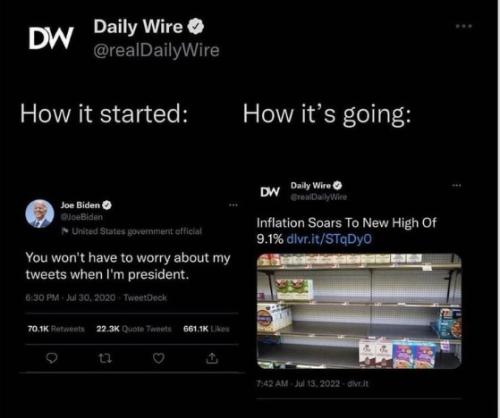Click verified badge beside large Daily Wire name

[196, 27]
